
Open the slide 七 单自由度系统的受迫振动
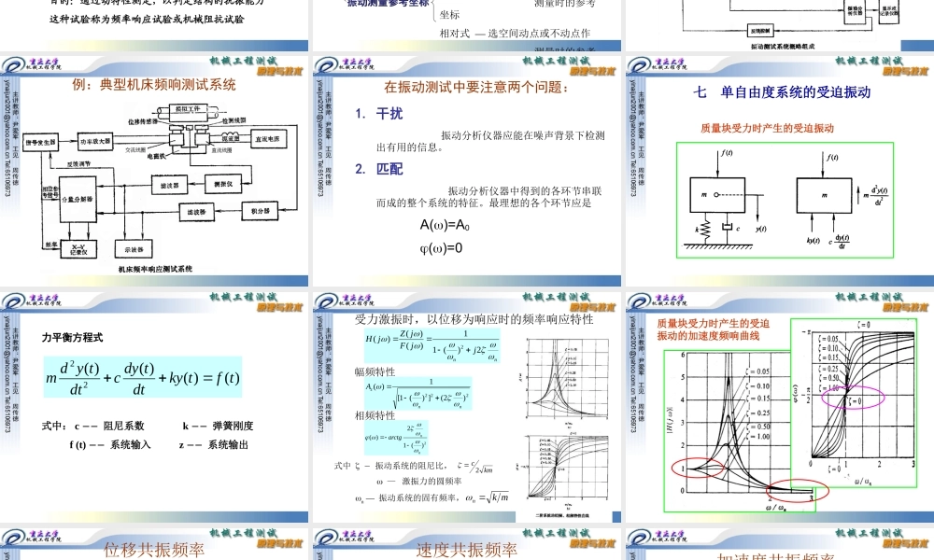780,172
